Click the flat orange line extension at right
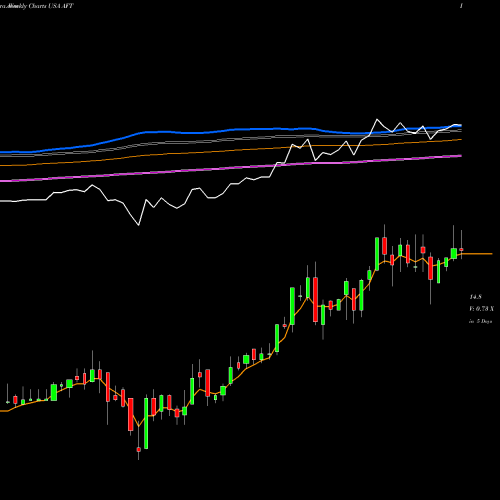This screenshot has width=500, height=500. [477, 254]
